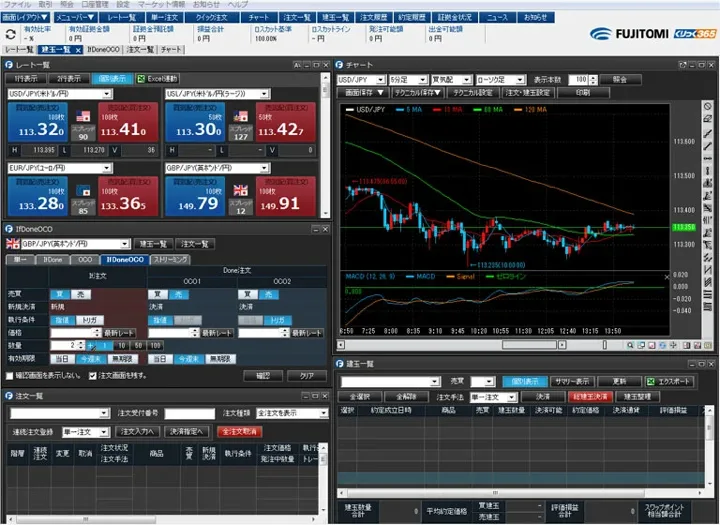Pick the horizontal line drawing tool
The height and width of the screenshot is (525, 720).
pos(708,158)
